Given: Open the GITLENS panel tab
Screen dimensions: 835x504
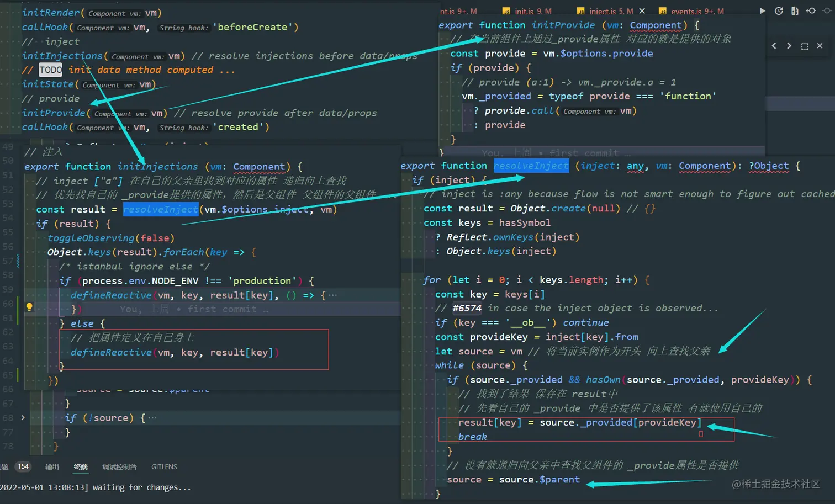Looking at the screenshot, I should [164, 467].
